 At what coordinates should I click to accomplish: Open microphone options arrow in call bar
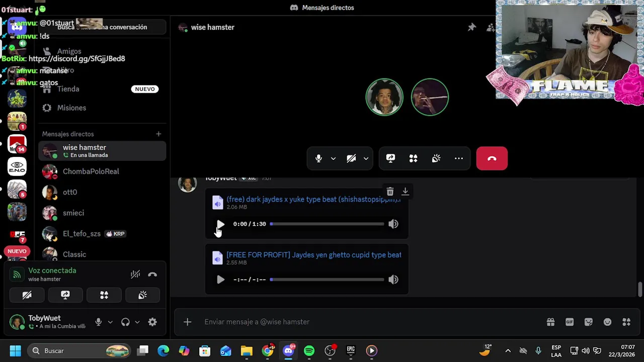[333, 158]
